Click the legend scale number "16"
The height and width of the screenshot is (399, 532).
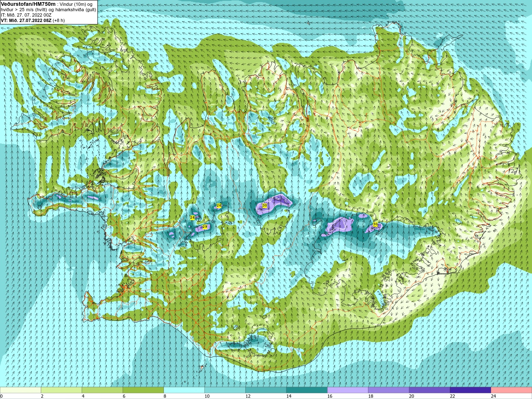[x=330, y=396]
